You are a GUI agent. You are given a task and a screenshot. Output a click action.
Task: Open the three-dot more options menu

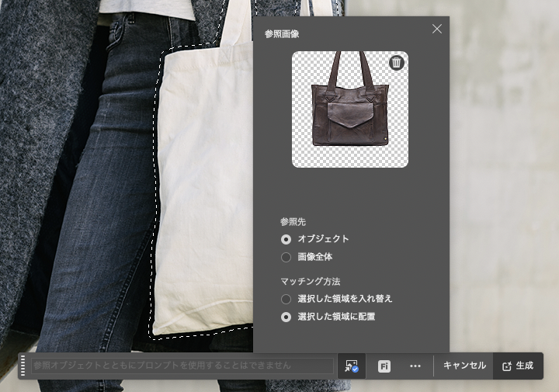point(415,366)
